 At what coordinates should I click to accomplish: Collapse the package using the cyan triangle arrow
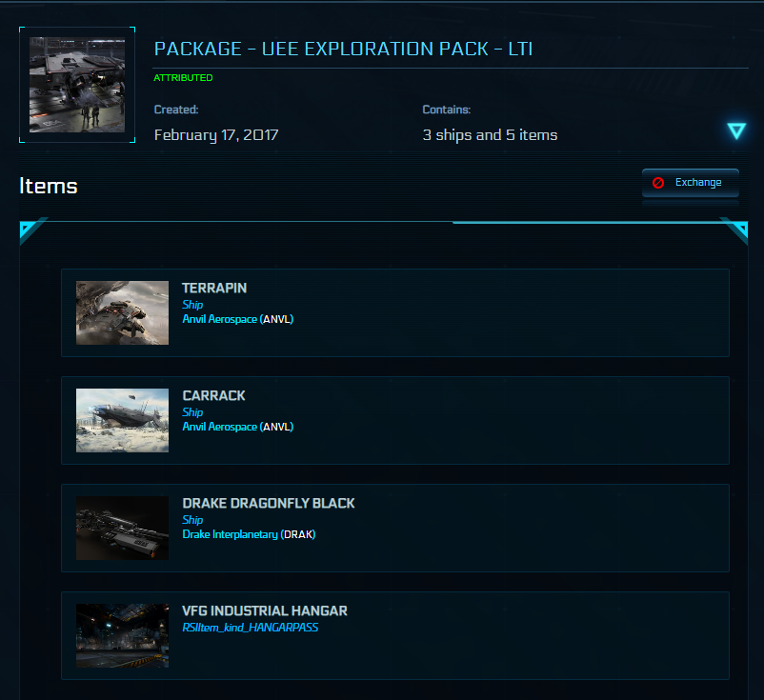click(x=736, y=131)
